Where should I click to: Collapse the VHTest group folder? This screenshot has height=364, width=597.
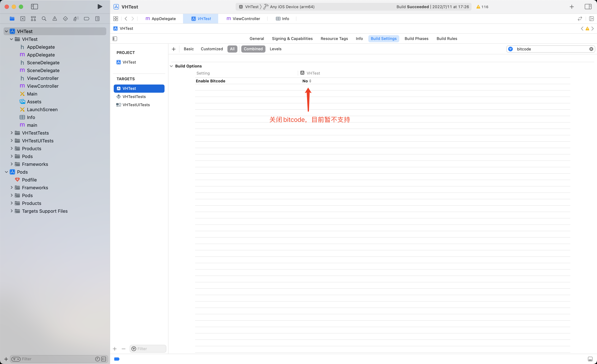click(11, 39)
